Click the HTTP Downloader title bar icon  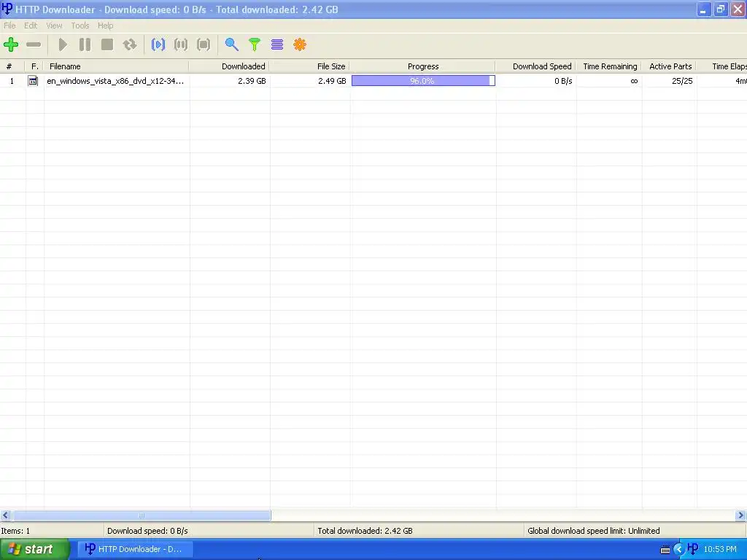pos(7,9)
